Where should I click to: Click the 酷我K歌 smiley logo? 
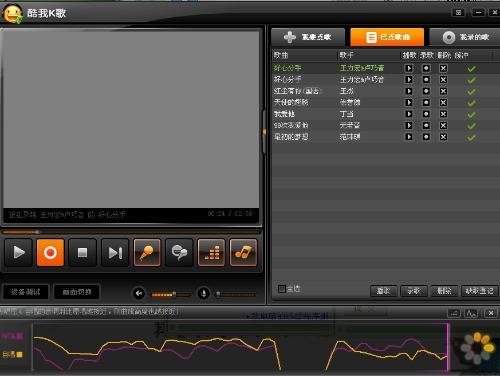[12, 13]
